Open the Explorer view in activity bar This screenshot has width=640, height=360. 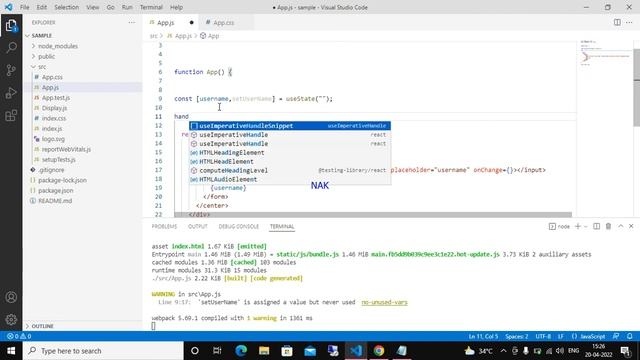(11, 26)
